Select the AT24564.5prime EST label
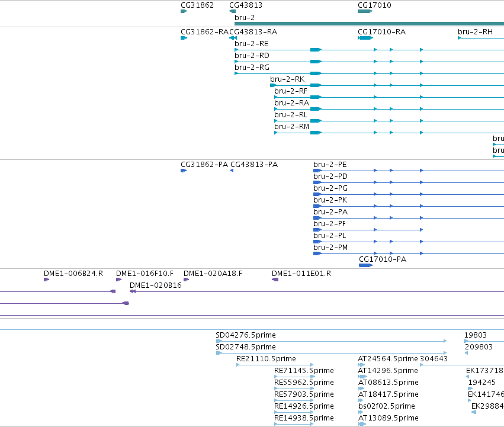Screen dimensions: 504x427 pos(388,359)
